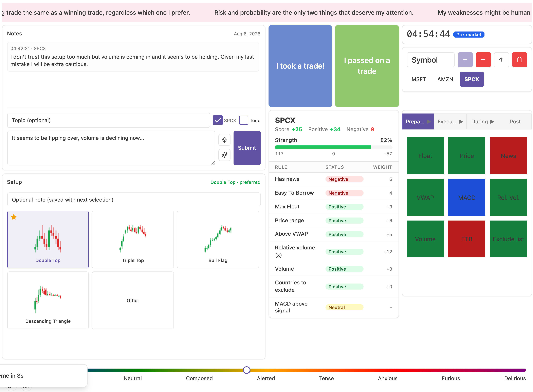The height and width of the screenshot is (392, 533).
Task: Click the red minus remove-symbol button
Action: coord(483,60)
